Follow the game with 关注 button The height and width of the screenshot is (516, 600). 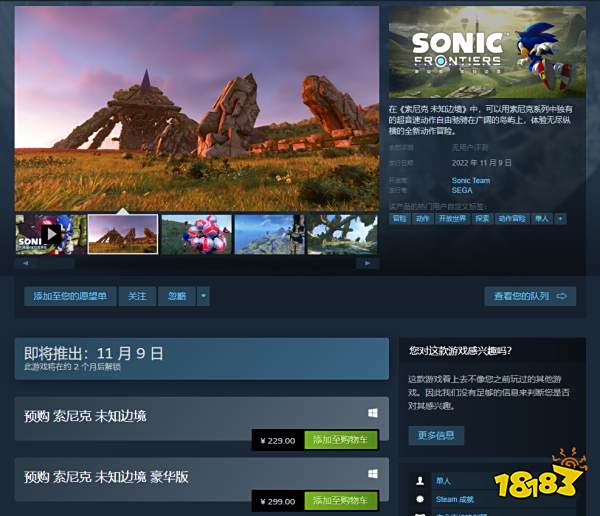[x=137, y=296]
